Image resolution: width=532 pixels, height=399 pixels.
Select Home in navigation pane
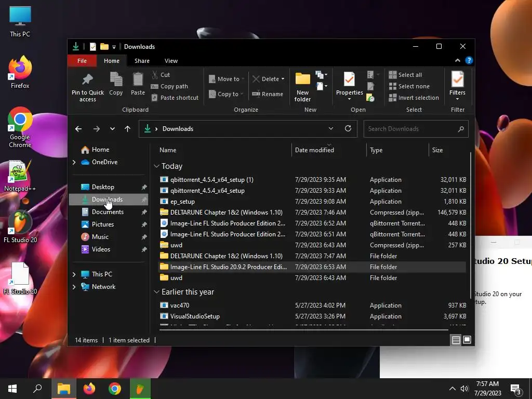[100, 150]
